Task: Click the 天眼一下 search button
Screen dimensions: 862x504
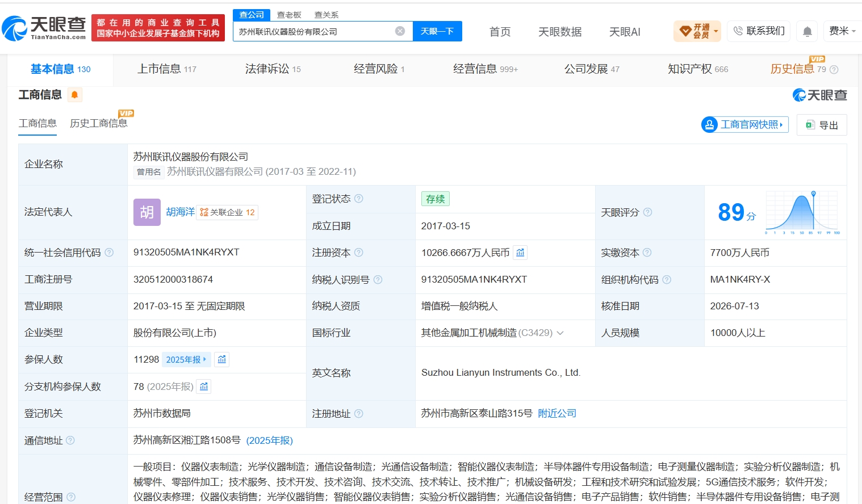Action: pos(437,31)
